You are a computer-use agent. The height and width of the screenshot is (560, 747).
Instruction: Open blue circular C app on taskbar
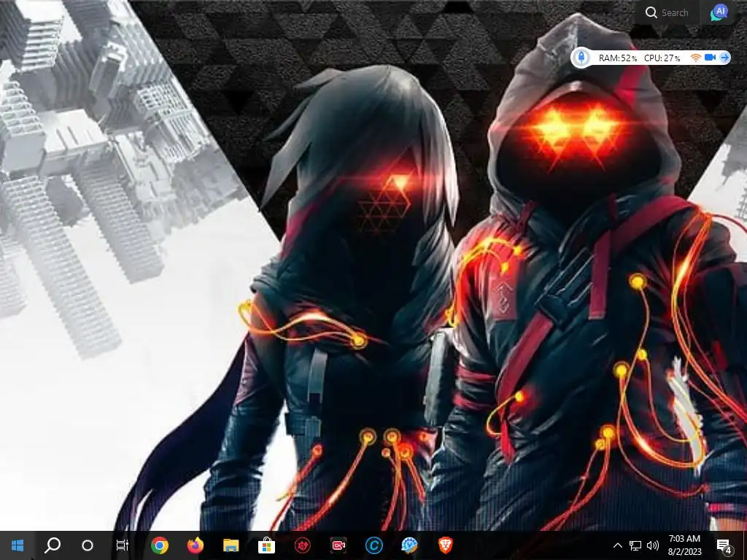pos(374,545)
